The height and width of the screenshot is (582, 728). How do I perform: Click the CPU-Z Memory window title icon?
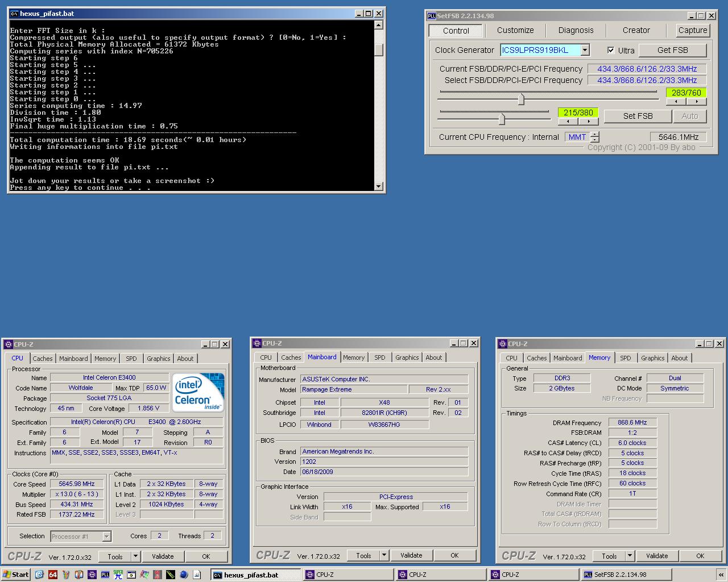[503, 344]
